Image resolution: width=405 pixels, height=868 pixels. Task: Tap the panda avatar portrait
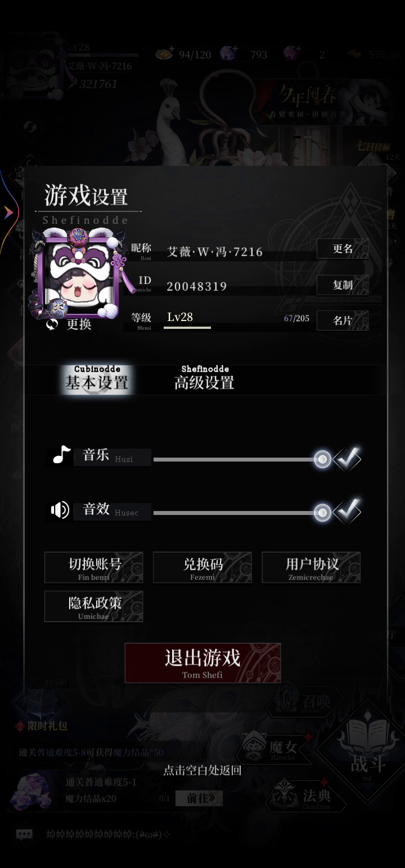point(79,273)
